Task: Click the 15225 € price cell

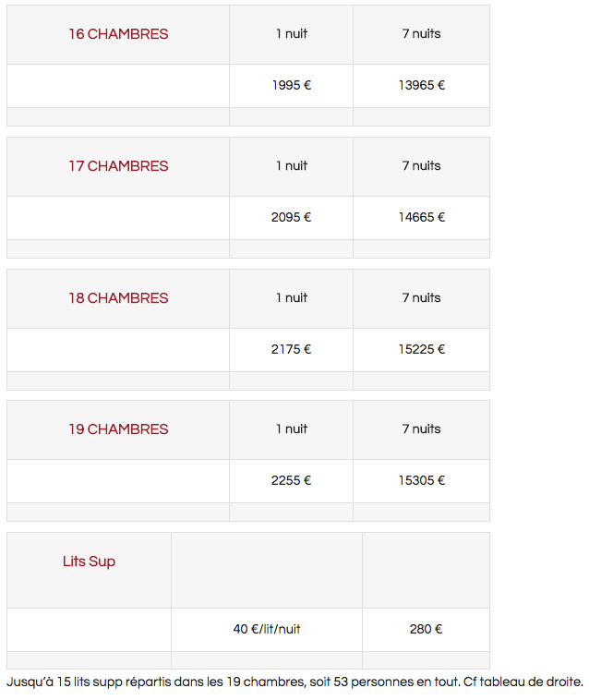Action: (422, 350)
